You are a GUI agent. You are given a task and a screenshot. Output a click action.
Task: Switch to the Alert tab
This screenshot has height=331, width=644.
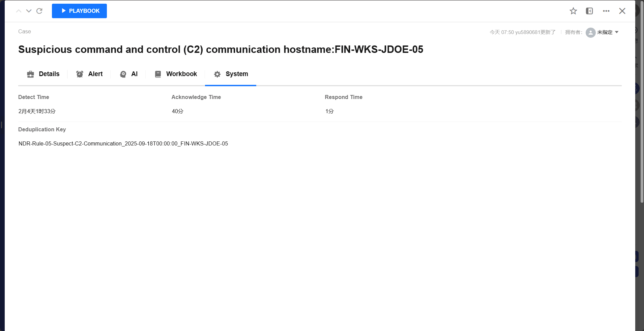[89, 74]
